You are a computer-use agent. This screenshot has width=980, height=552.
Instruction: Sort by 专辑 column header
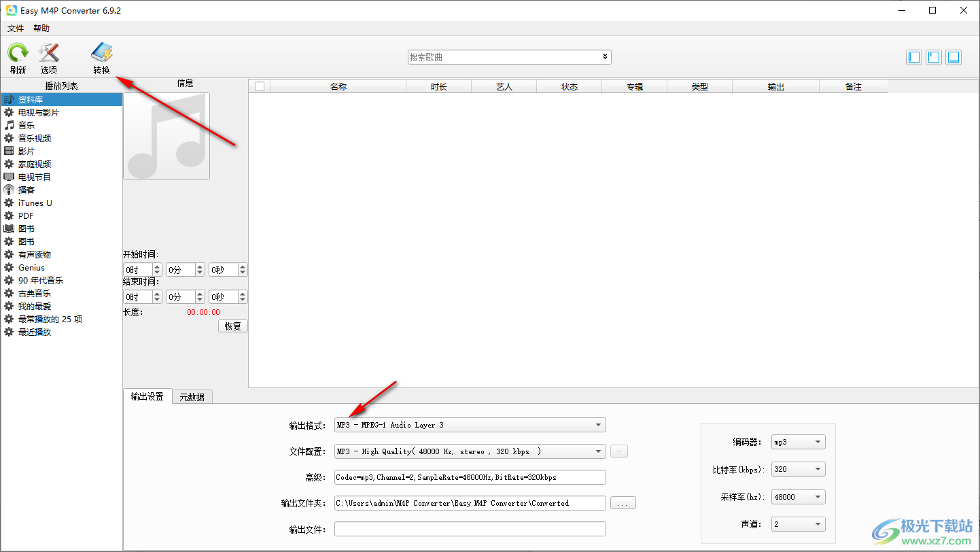click(x=635, y=86)
